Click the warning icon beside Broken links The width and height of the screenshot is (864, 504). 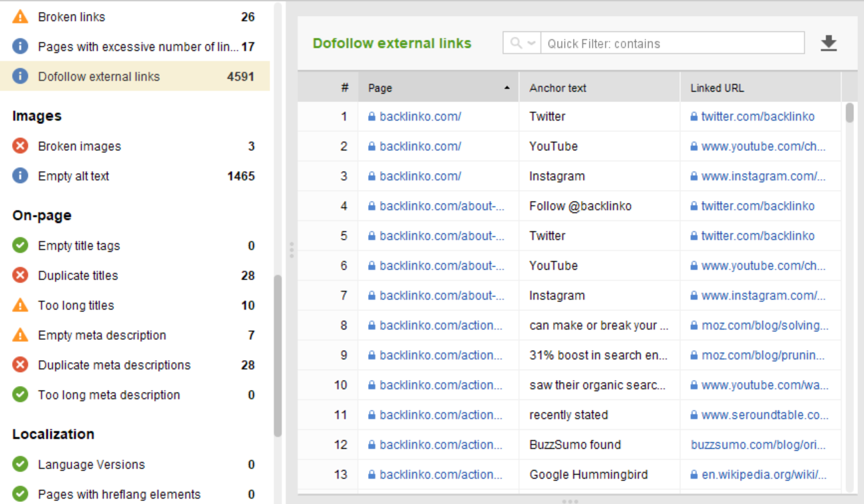pos(21,17)
